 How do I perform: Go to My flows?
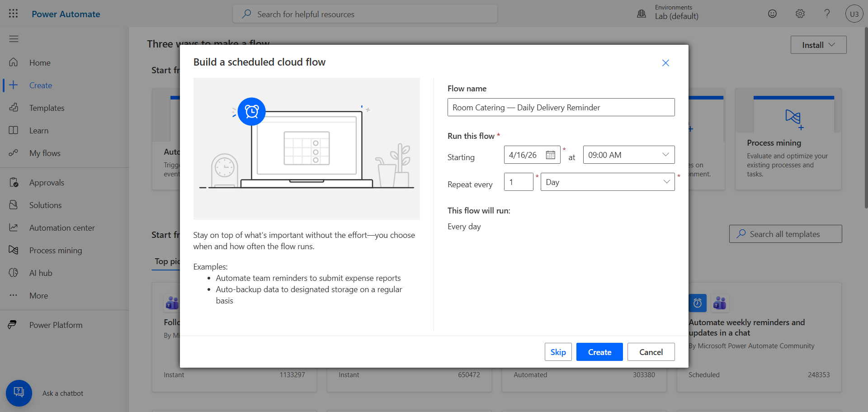45,153
